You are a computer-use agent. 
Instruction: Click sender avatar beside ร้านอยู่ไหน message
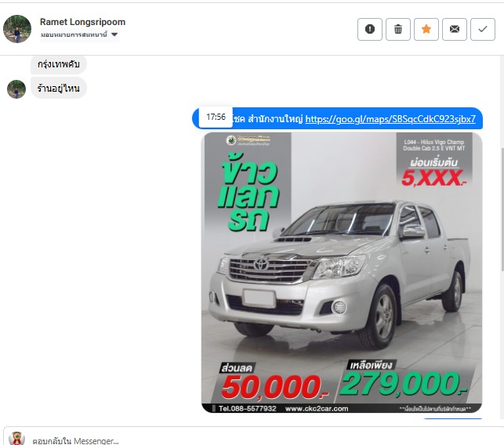coord(16,89)
